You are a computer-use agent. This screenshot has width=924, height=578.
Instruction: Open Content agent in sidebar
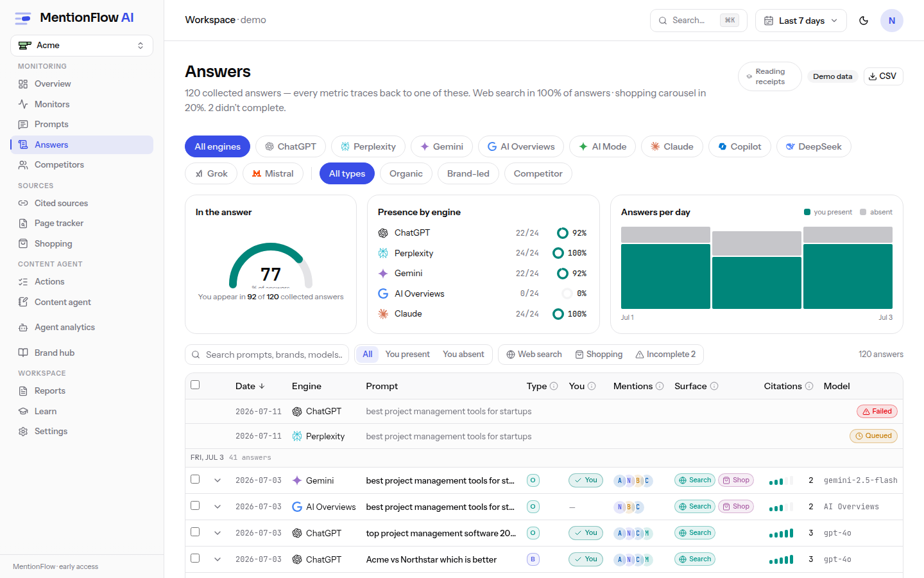[x=81, y=302]
